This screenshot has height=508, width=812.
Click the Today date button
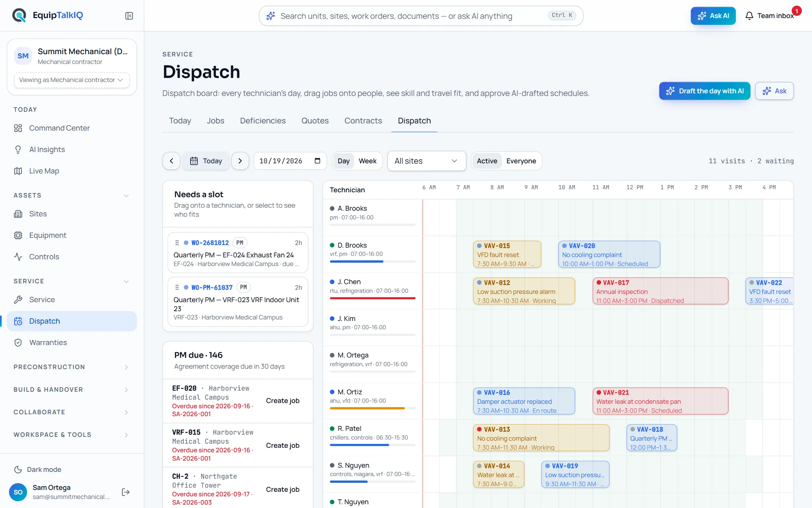pyautogui.click(x=206, y=161)
